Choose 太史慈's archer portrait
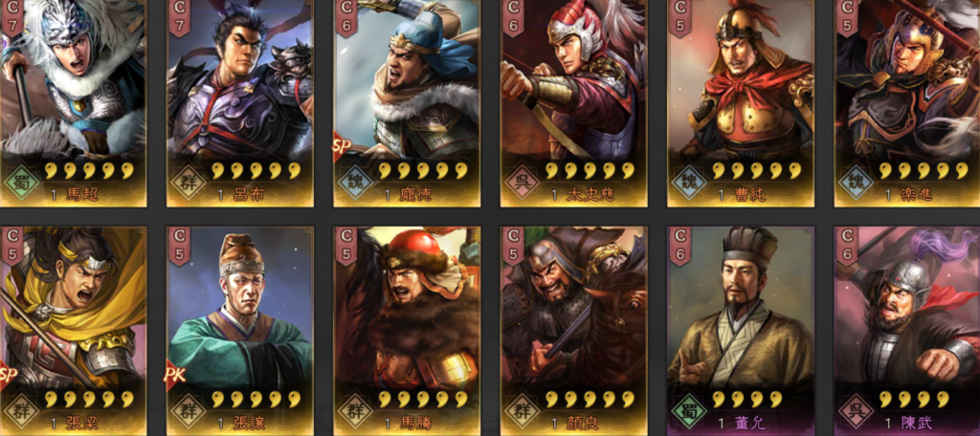This screenshot has width=980, height=436. (x=574, y=78)
